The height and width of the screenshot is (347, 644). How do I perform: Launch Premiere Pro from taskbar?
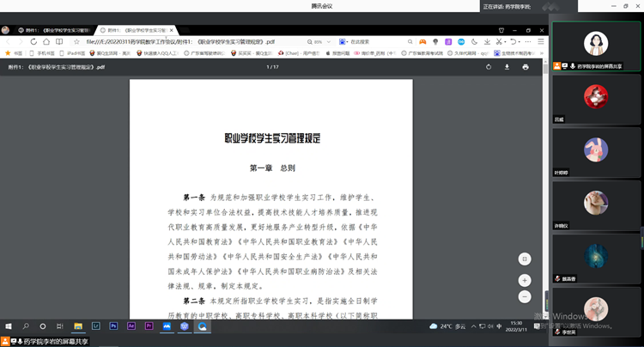[149, 326]
